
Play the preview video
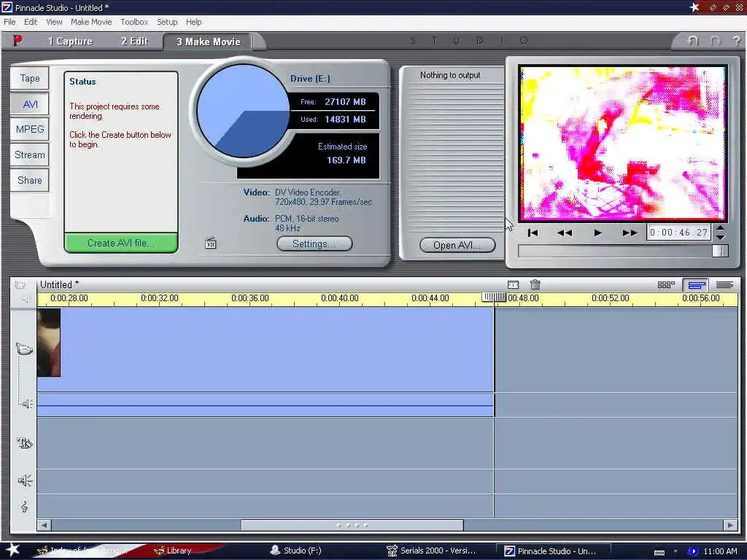(597, 233)
